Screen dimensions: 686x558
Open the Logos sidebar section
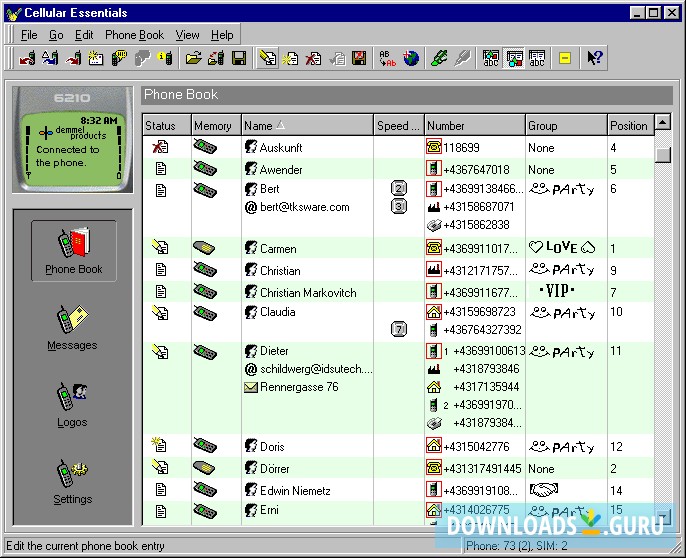point(72,404)
